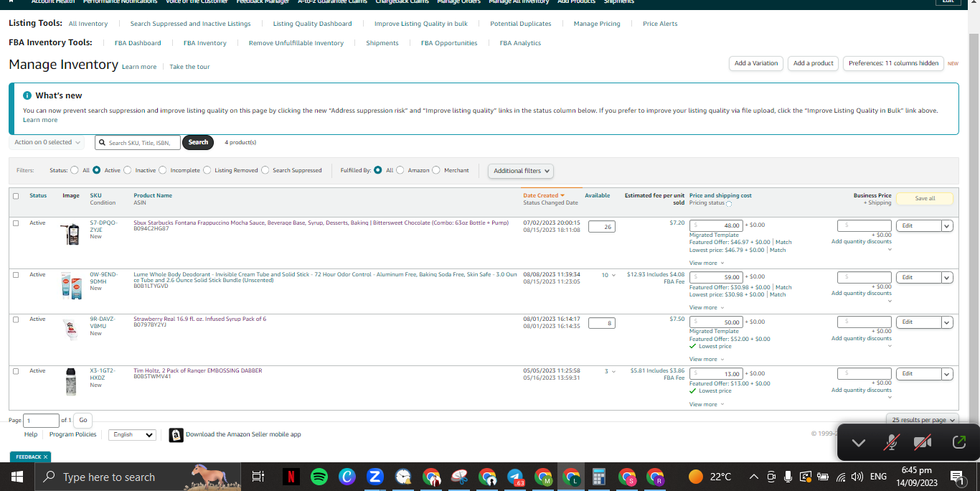Open Telegram from the taskbar
Screen dimensions: 980x491
point(515,477)
